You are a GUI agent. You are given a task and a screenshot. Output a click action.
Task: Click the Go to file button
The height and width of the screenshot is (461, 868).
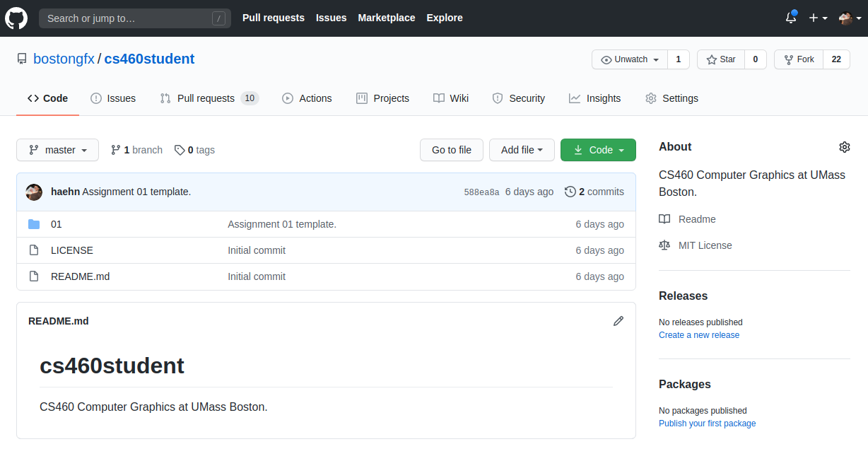click(x=452, y=150)
